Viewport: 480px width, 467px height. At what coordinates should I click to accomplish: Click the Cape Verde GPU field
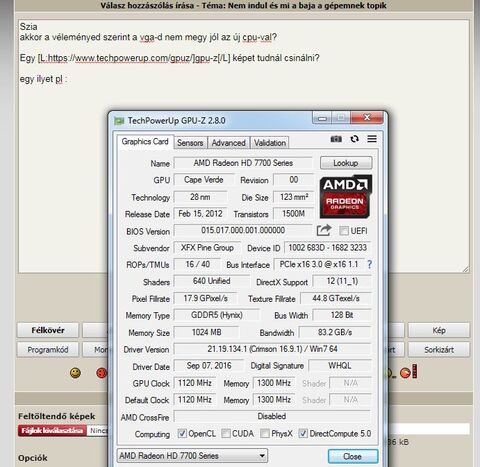(x=204, y=180)
